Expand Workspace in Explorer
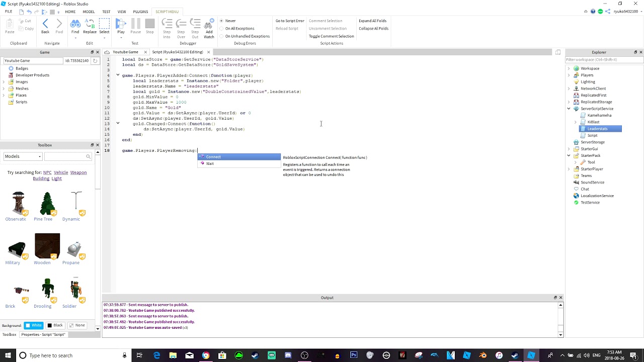 click(x=569, y=68)
